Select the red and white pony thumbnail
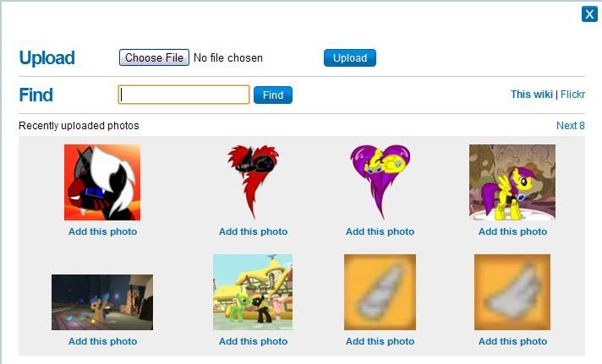602x364 pixels. click(x=102, y=182)
